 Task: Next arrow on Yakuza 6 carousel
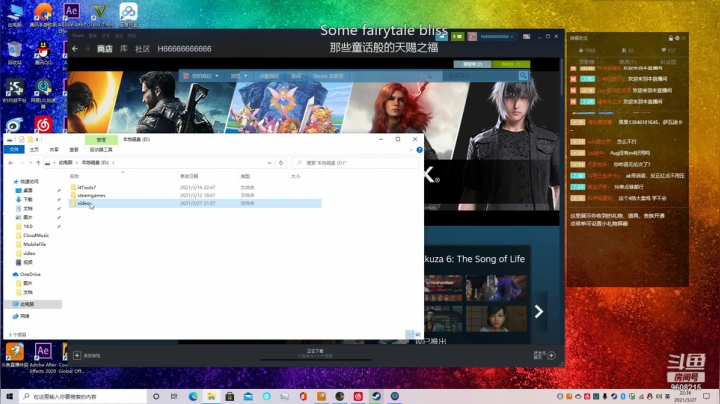(539, 312)
